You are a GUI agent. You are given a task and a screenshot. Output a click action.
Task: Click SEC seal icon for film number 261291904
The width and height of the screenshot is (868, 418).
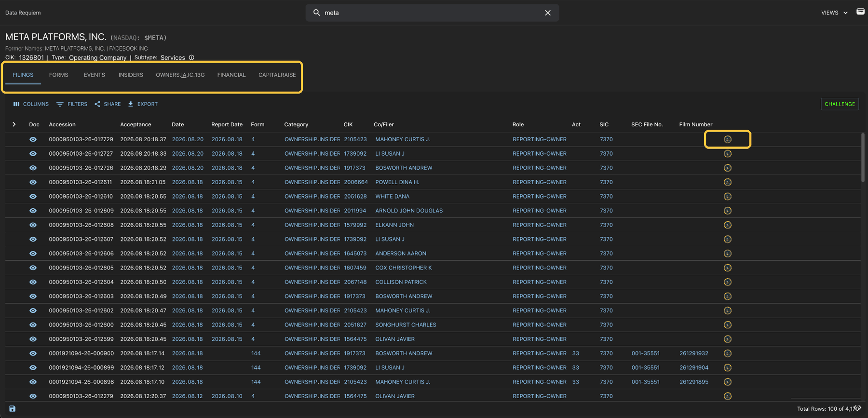(x=728, y=368)
